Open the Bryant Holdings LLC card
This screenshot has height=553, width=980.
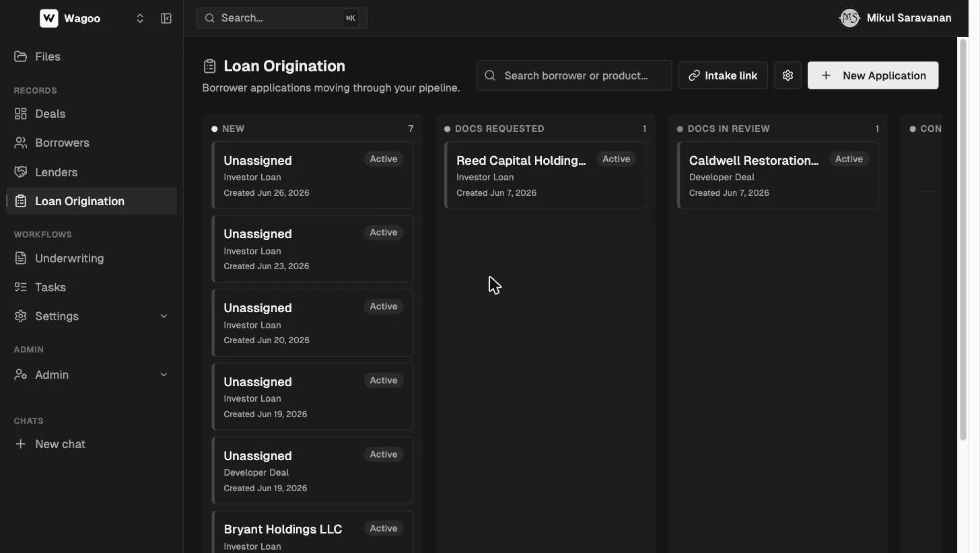pos(312,532)
